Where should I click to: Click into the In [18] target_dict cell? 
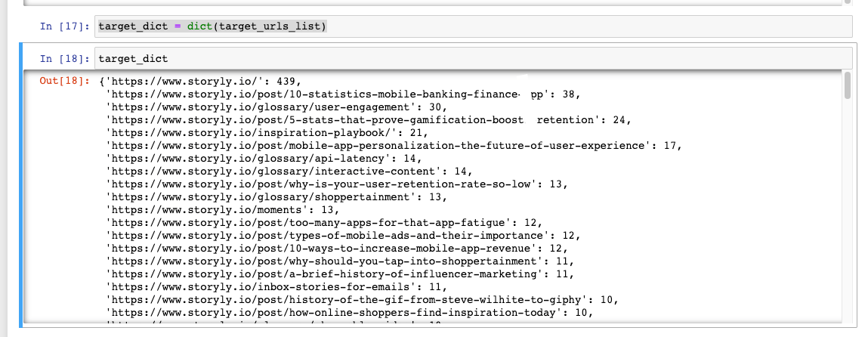coord(474,59)
